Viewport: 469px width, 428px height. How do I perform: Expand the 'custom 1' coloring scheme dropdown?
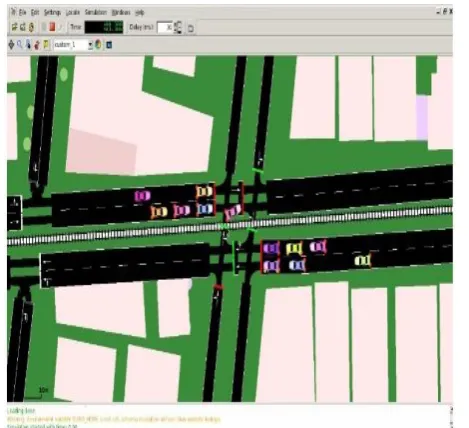90,45
